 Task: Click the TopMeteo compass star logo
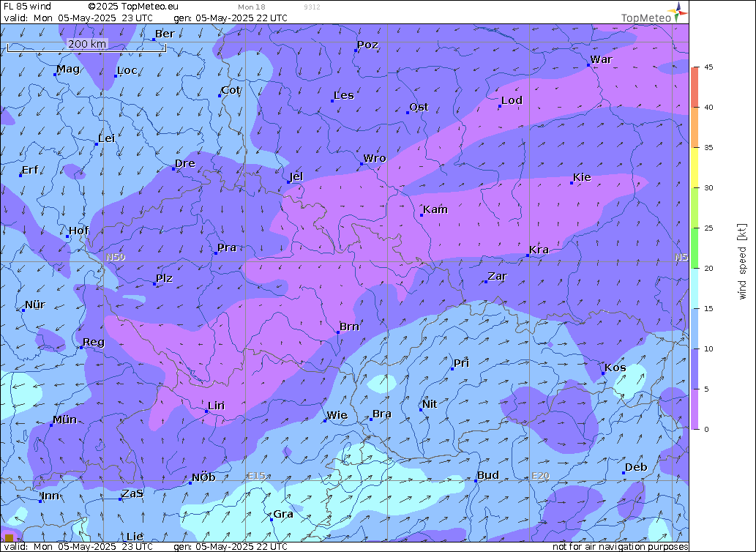678,12
